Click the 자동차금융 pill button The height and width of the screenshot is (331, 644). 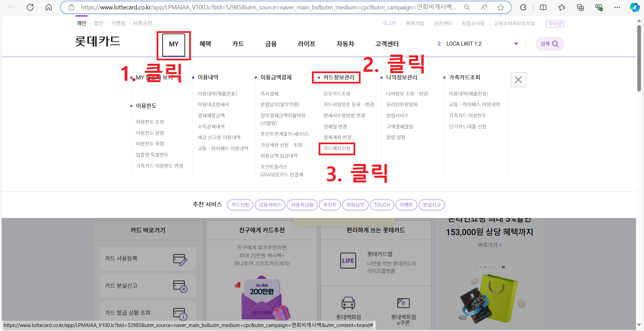coord(302,205)
